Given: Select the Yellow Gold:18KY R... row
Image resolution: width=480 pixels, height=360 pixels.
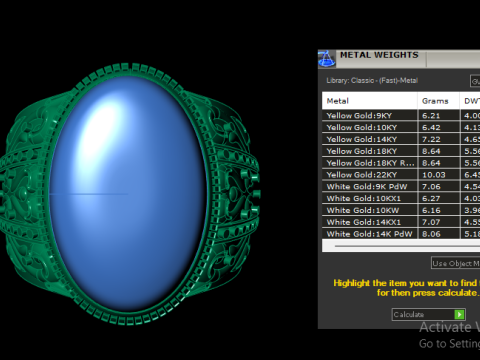Looking at the screenshot, I should point(401,163).
